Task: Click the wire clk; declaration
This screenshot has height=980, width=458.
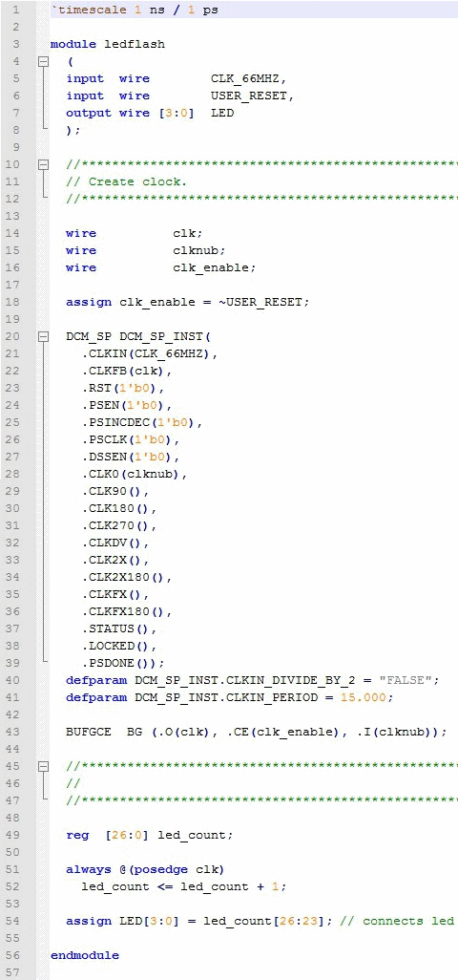Action: (x=135, y=233)
